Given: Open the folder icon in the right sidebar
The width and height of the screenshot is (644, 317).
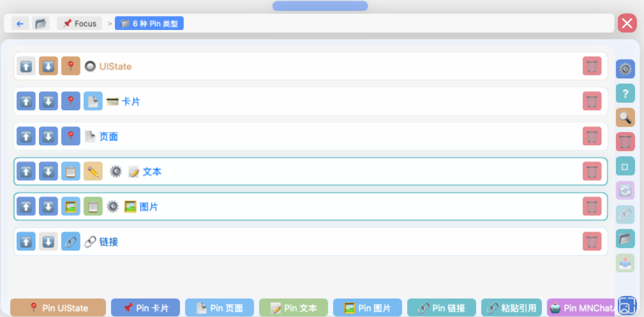Looking at the screenshot, I should (x=625, y=239).
